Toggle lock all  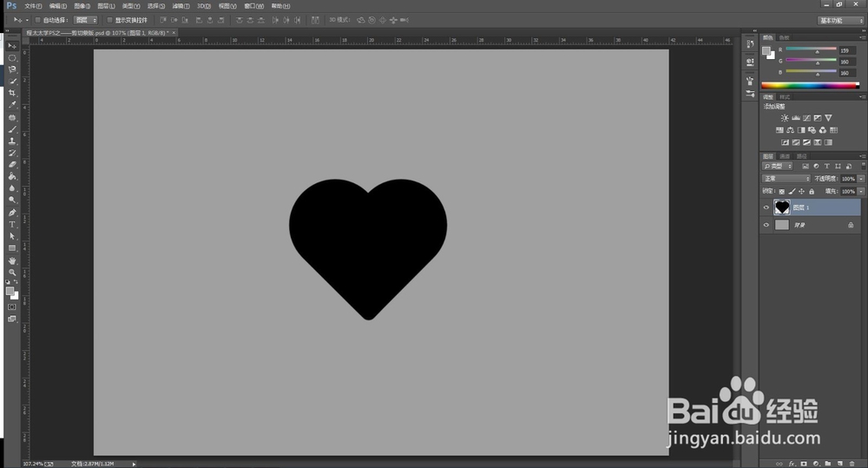[x=812, y=192]
